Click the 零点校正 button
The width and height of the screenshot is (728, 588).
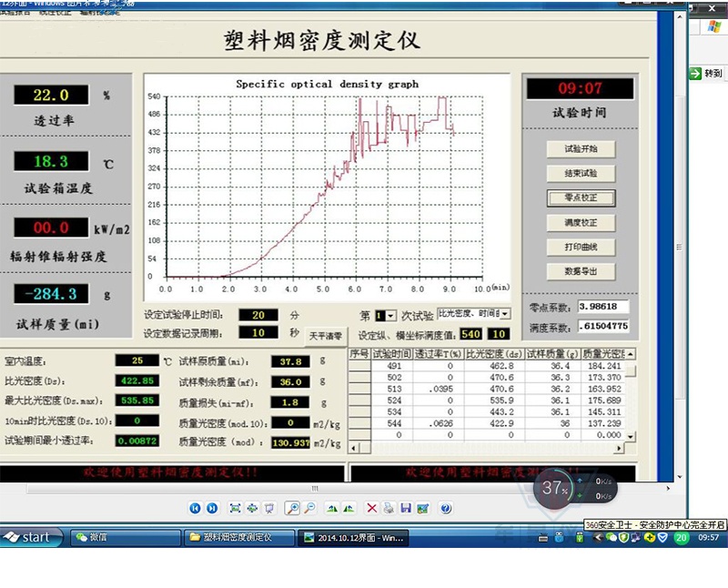pos(581,198)
